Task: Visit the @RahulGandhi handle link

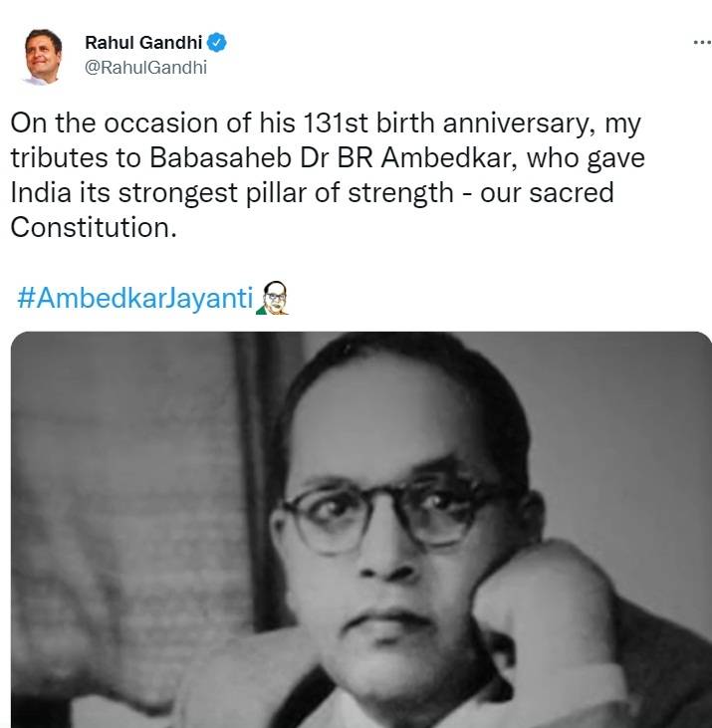Action: tap(145, 68)
